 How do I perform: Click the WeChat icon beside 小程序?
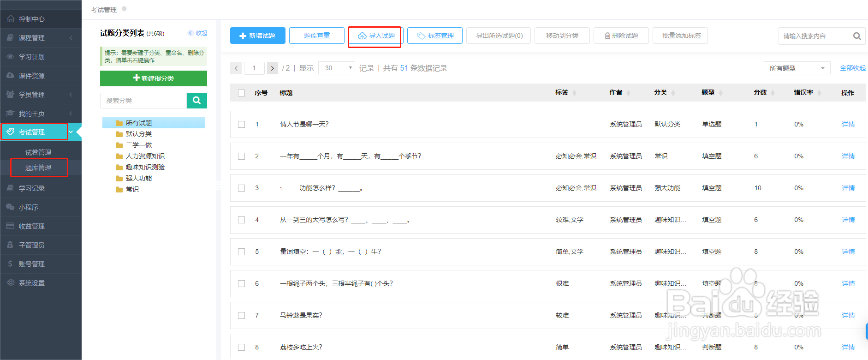click(10, 207)
